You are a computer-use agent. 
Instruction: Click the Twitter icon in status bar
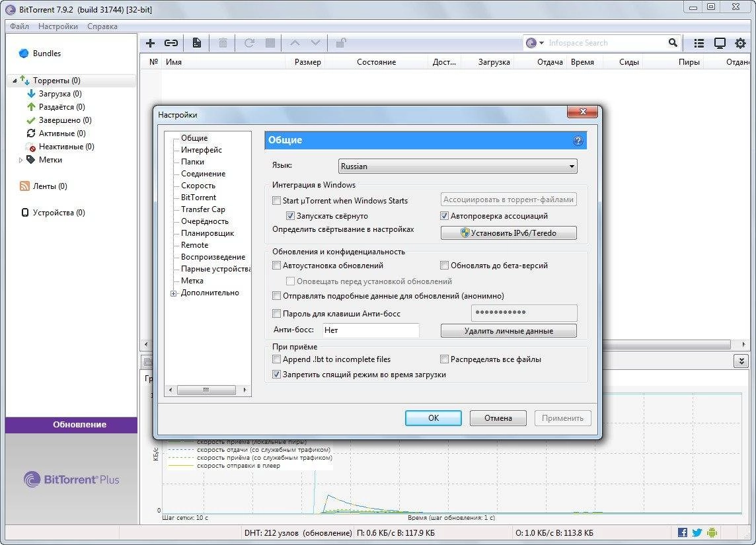pyautogui.click(x=697, y=532)
